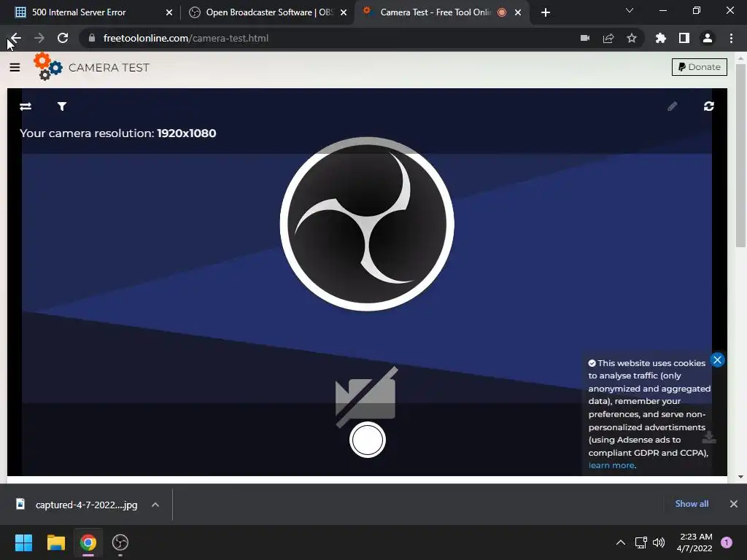Image resolution: width=747 pixels, height=560 pixels.
Task: Show all downloads
Action: click(x=692, y=504)
